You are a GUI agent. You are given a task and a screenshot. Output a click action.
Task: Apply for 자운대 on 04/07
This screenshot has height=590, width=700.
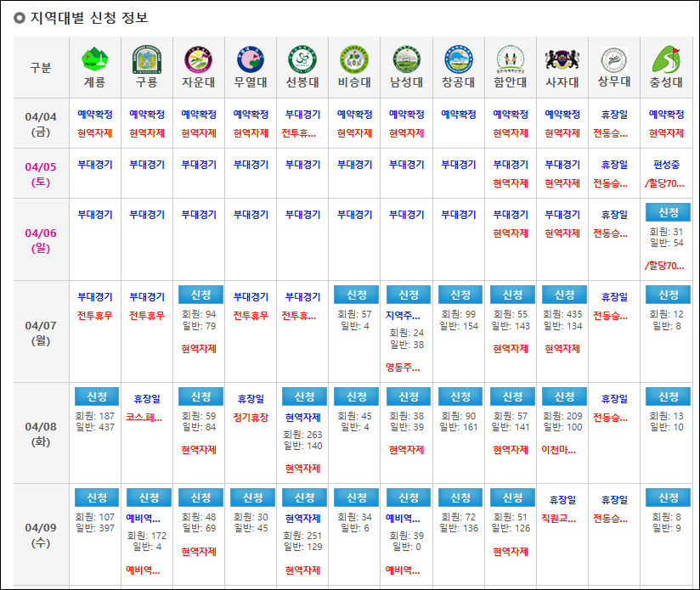click(200, 295)
